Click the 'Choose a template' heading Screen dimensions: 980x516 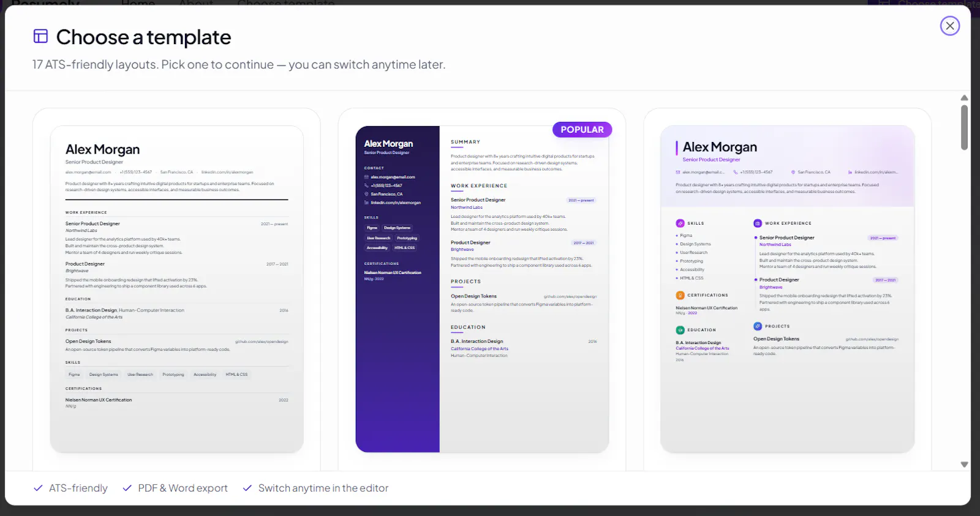coord(143,37)
